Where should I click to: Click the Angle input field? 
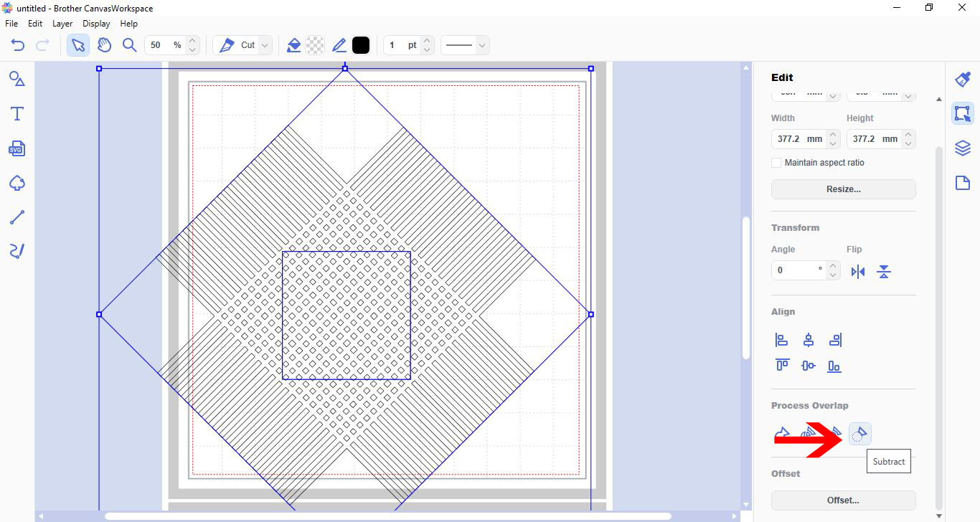pos(798,270)
